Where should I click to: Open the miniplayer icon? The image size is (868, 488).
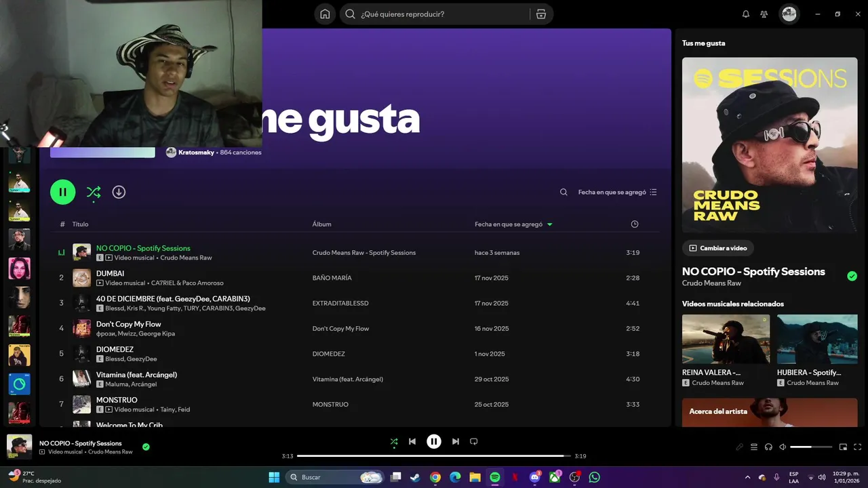point(843,447)
